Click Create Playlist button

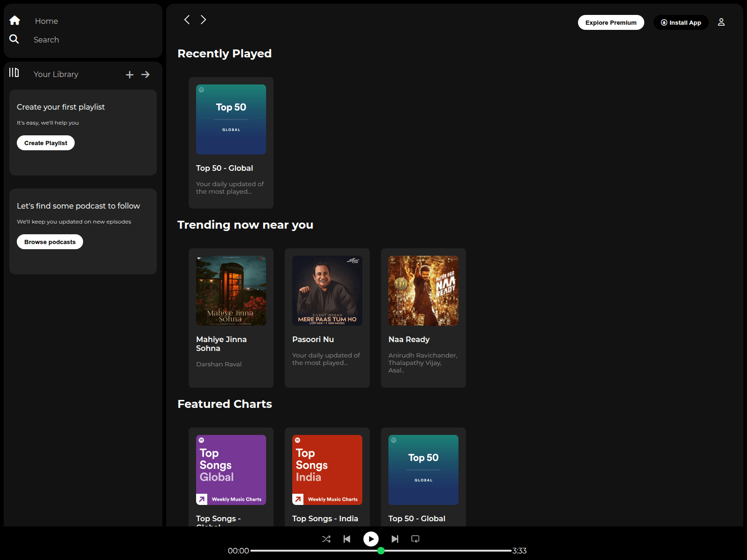(46, 143)
